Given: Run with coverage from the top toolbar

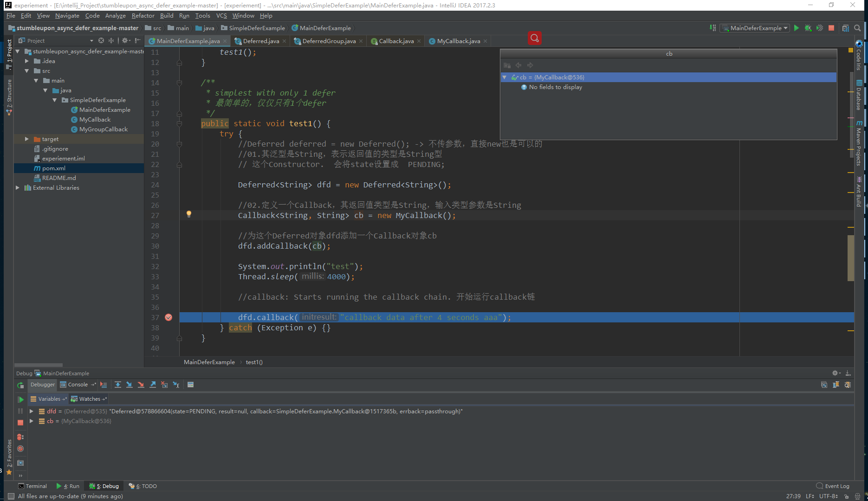Looking at the screenshot, I should click(x=820, y=28).
